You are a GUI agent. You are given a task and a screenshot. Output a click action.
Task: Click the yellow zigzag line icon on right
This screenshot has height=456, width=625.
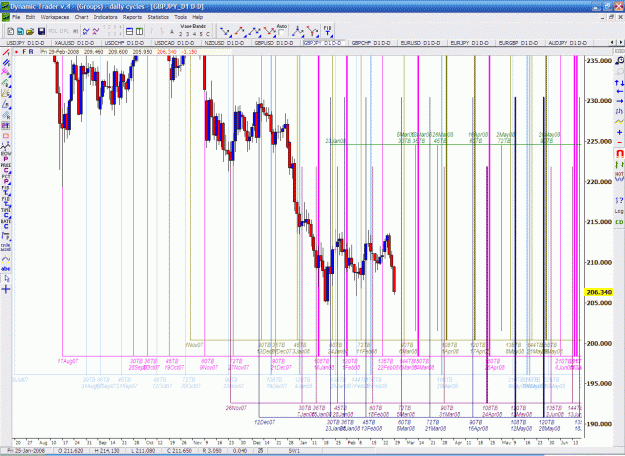[x=619, y=121]
